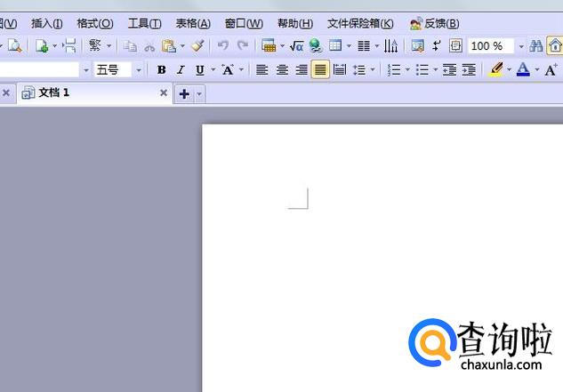Viewport: 563px width, 392px height.
Task: Click the 繁 traditional Chinese conversion icon
Action: (95, 45)
